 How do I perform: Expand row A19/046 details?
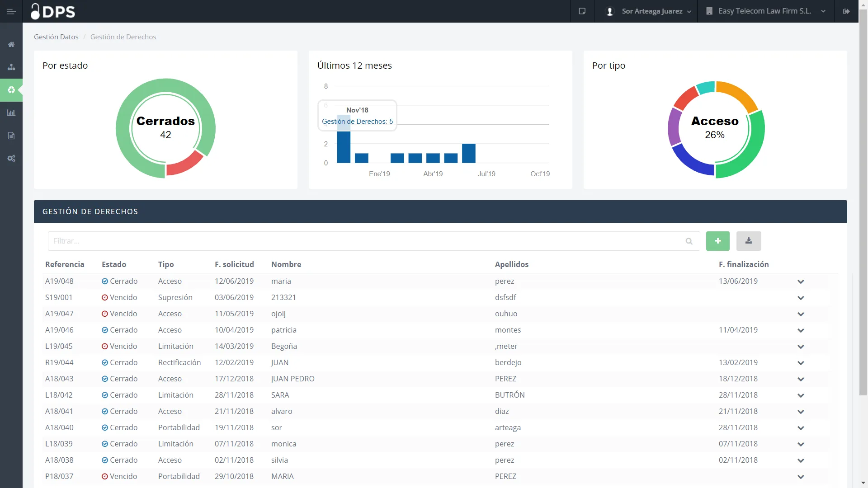tap(801, 330)
